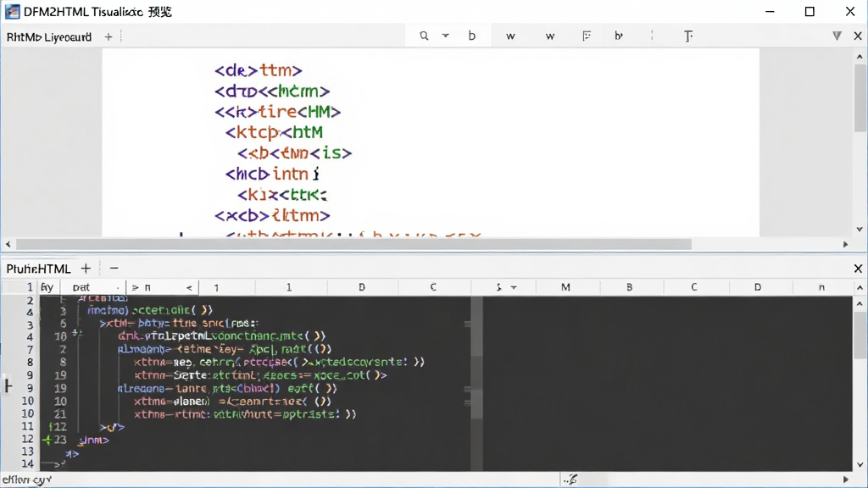Click gutter line number 14 in the code editor
Viewport: 868px width, 488px height.
[27, 463]
